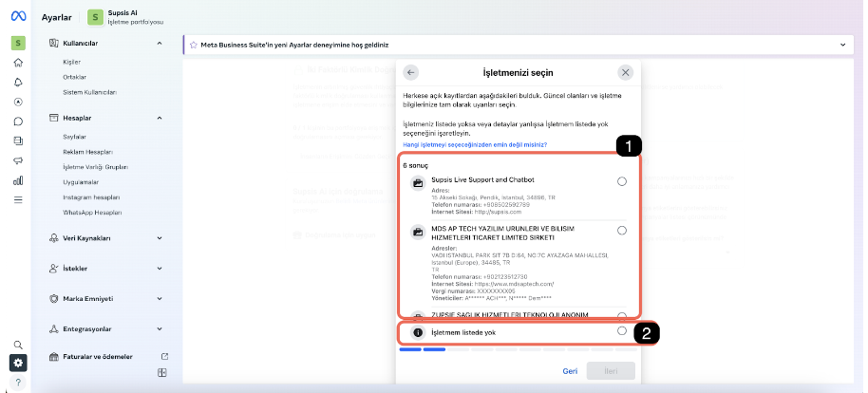This screenshot has width=868, height=393.
Task: Open İşletme Varlığı Grupları in sidebar
Action: (x=96, y=167)
